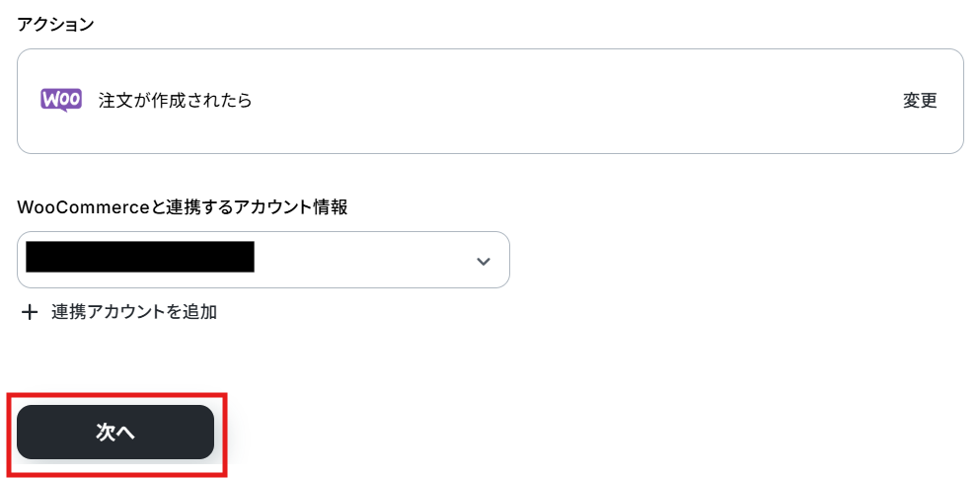Proceed to next step with 次へ
Screen dimensions: 980x478
[115, 432]
